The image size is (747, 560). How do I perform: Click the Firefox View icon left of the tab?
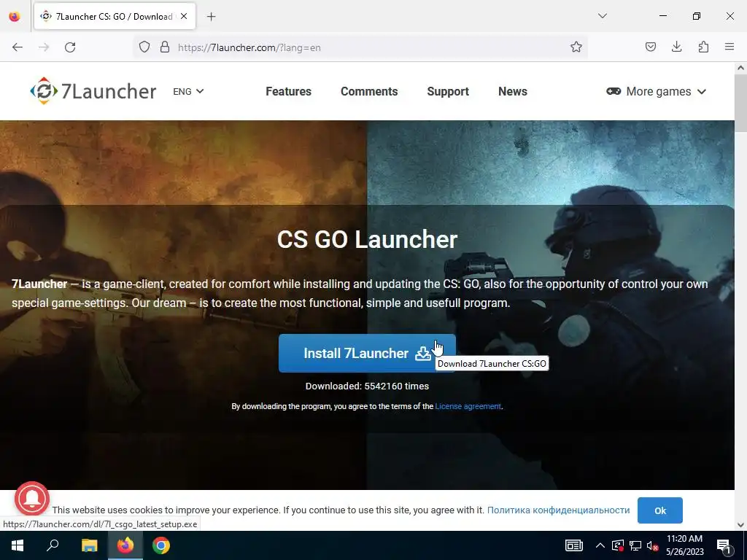(15, 17)
